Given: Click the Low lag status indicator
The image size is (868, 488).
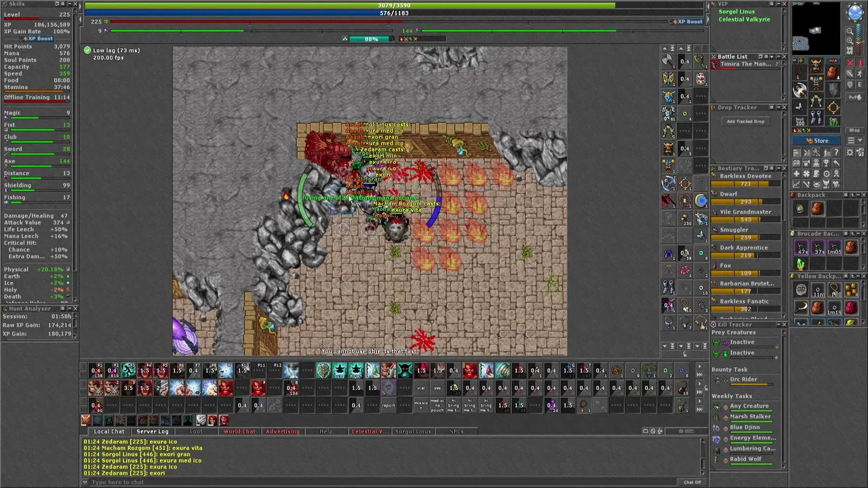Looking at the screenshot, I should pyautogui.click(x=113, y=50).
